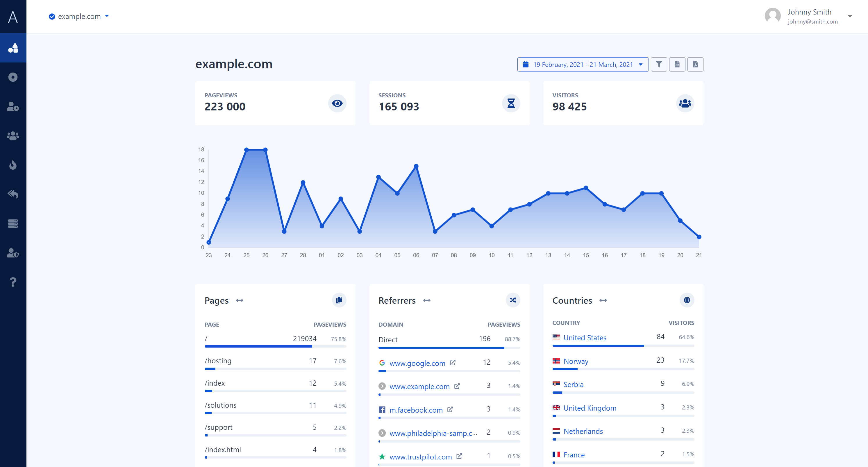
Task: Expand the Pages card arrows toggle
Action: click(x=240, y=300)
